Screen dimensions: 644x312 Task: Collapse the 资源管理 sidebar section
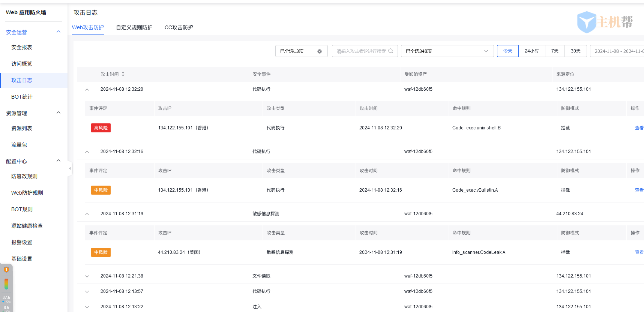59,113
